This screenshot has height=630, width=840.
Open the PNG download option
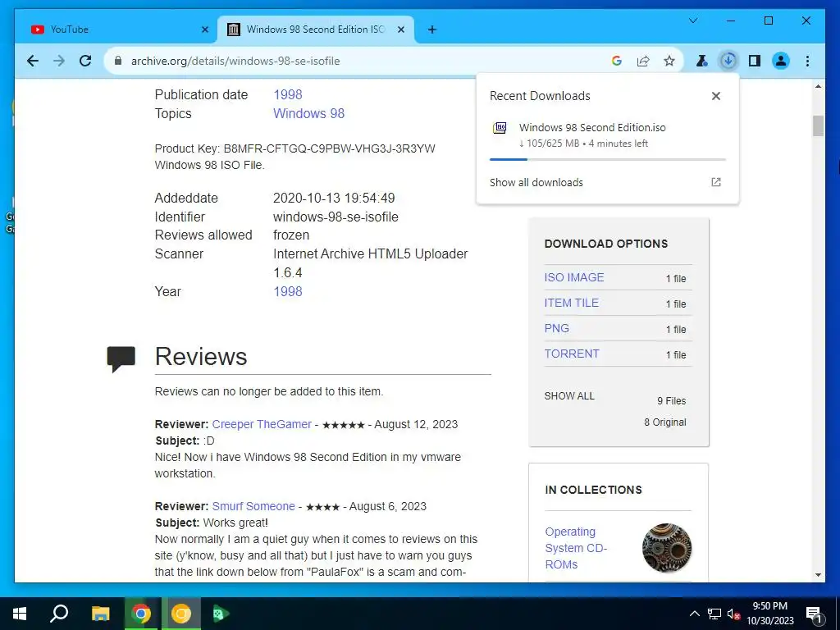pyautogui.click(x=557, y=328)
